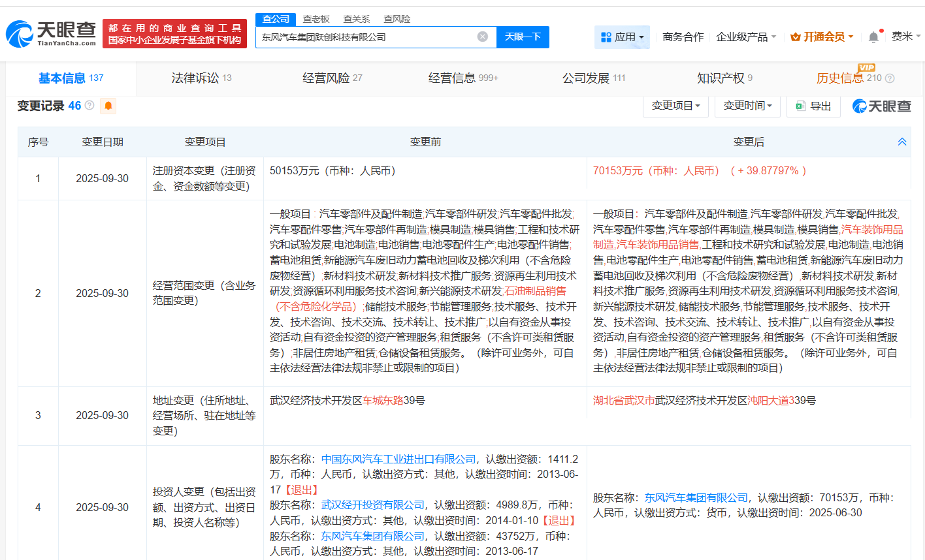Collapse the table using the double up-arrow

coord(902,141)
